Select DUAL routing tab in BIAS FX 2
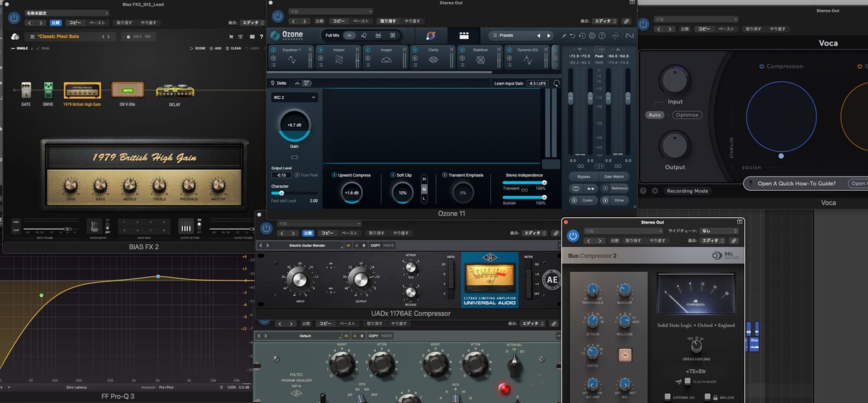 pos(43,48)
